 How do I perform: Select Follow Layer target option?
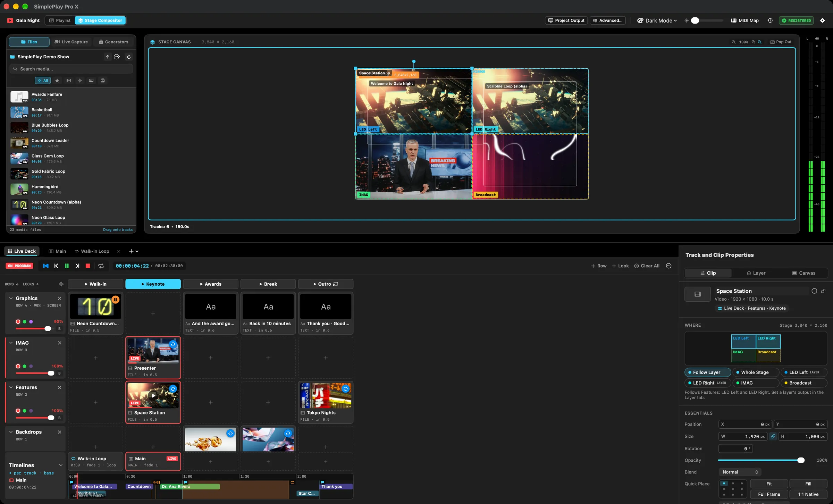707,372
